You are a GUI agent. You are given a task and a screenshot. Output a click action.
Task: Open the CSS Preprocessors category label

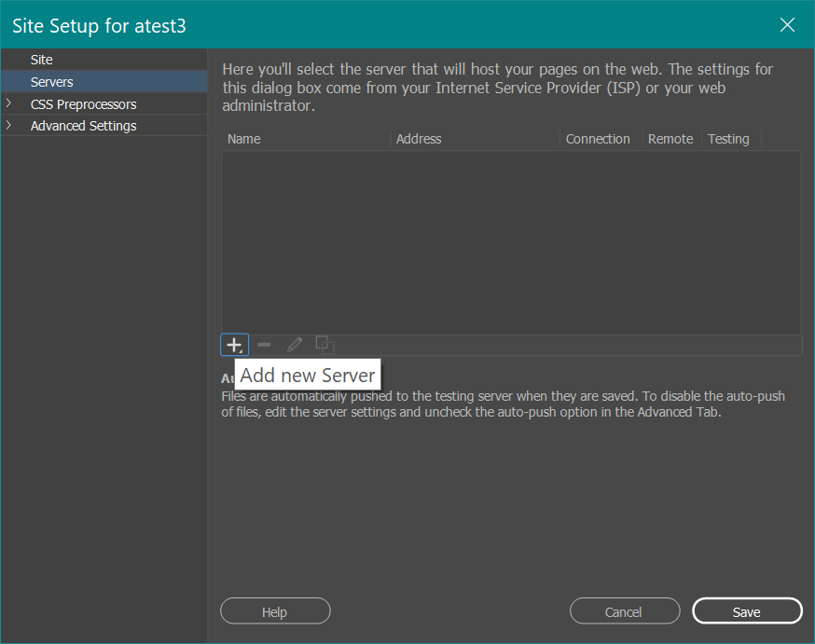click(x=84, y=104)
